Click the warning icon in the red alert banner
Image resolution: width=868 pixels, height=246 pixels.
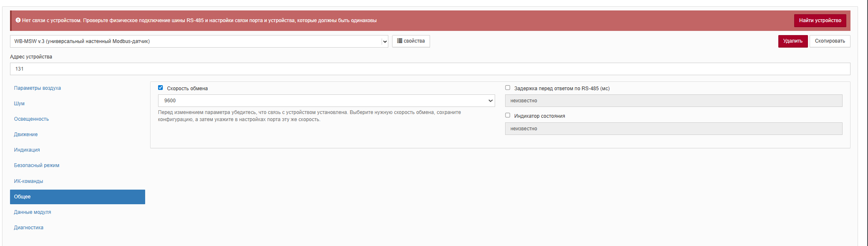[x=18, y=20]
